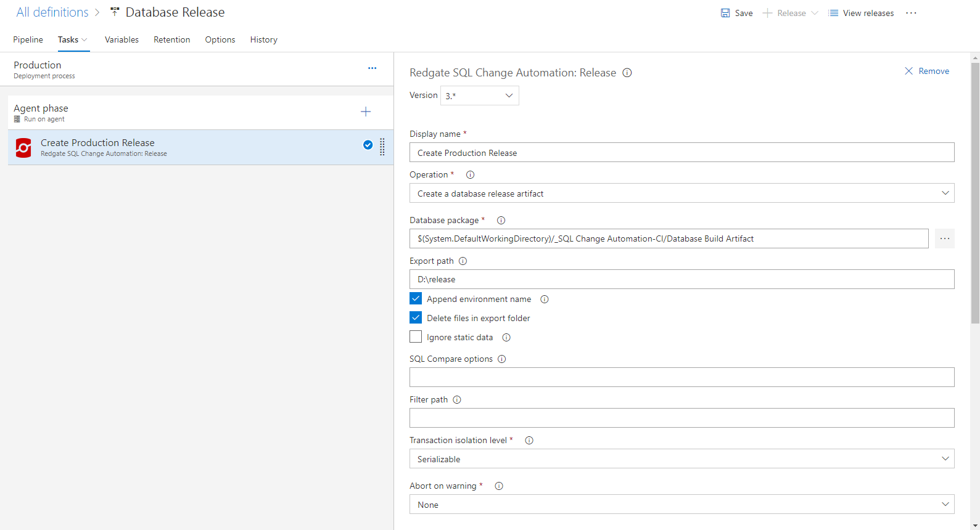Click the Display name input field
Viewport: 980px width, 530px height.
pos(681,152)
